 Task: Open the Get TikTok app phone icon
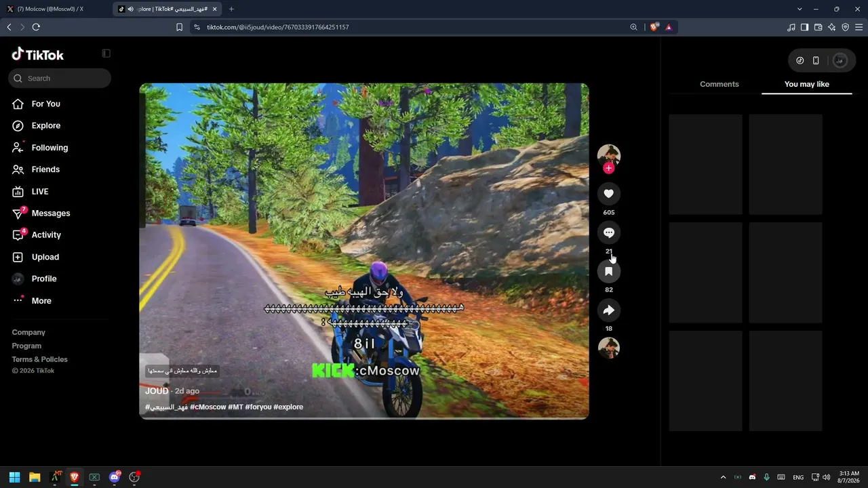coord(816,60)
